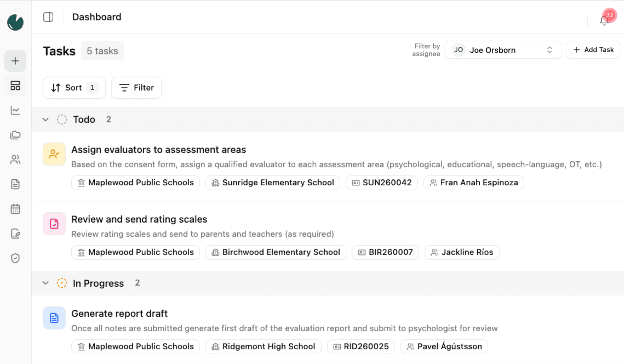The width and height of the screenshot is (624, 364).
Task: Open the dashboard layout icon in sidebar
Action: pyautogui.click(x=15, y=86)
